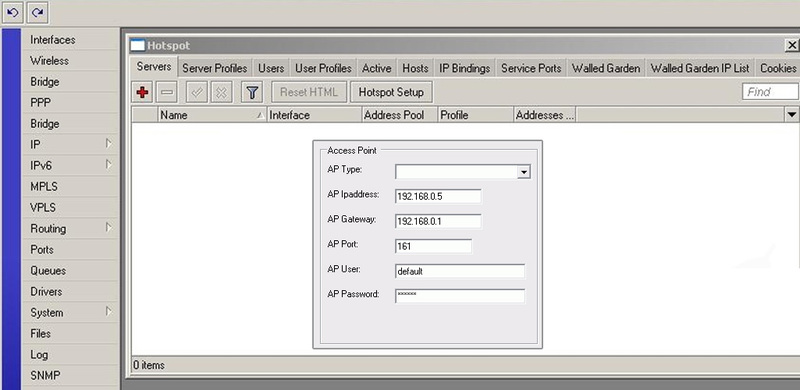This screenshot has height=390, width=800.
Task: Click the undo arrow icon
Action: tap(13, 13)
